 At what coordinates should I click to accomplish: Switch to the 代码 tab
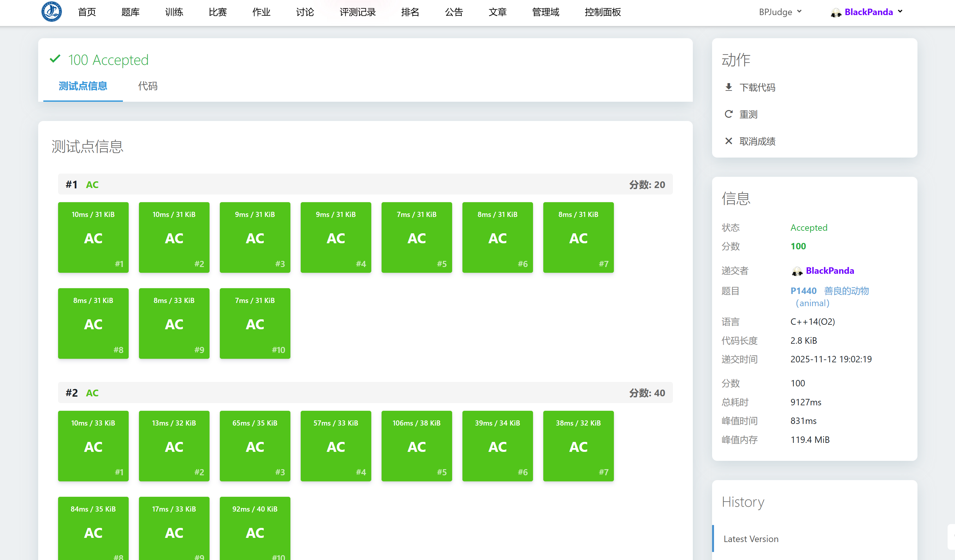click(147, 86)
